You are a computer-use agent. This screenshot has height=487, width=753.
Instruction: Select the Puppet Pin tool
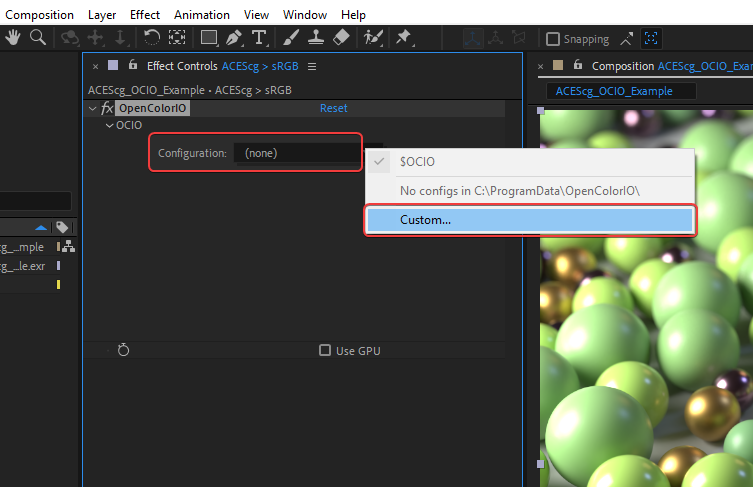(403, 38)
